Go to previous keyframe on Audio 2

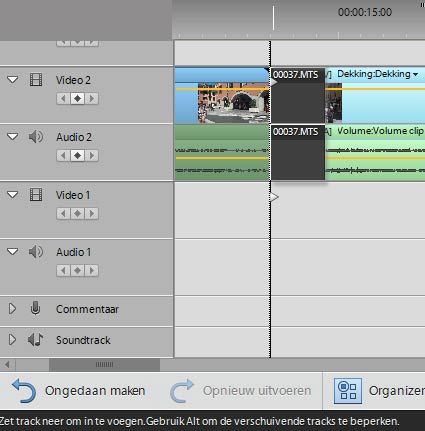click(63, 156)
